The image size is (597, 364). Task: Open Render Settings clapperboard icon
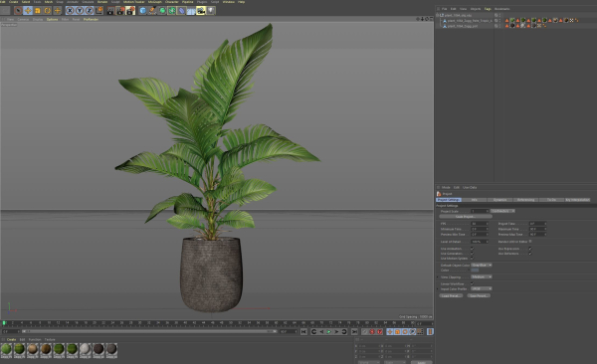pyautogui.click(x=130, y=11)
